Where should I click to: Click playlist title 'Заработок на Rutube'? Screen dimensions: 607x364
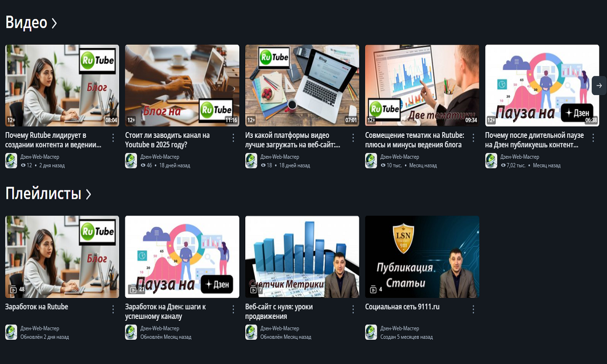click(x=36, y=307)
